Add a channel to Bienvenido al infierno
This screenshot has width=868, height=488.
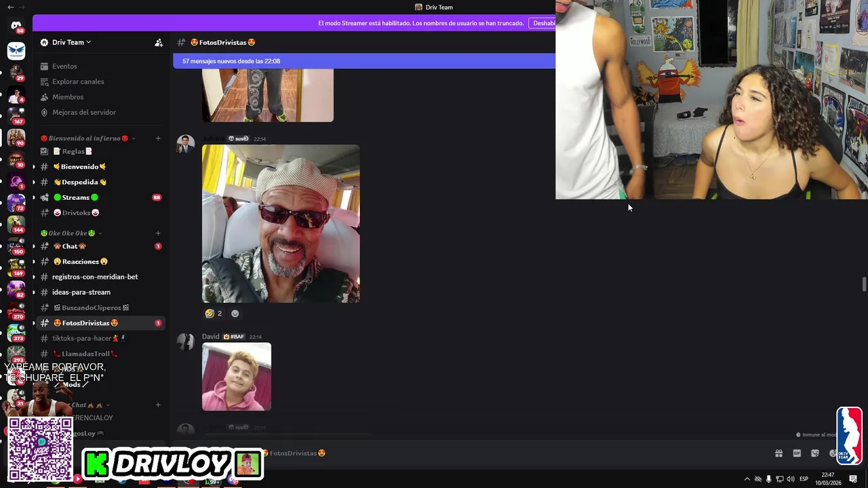158,138
